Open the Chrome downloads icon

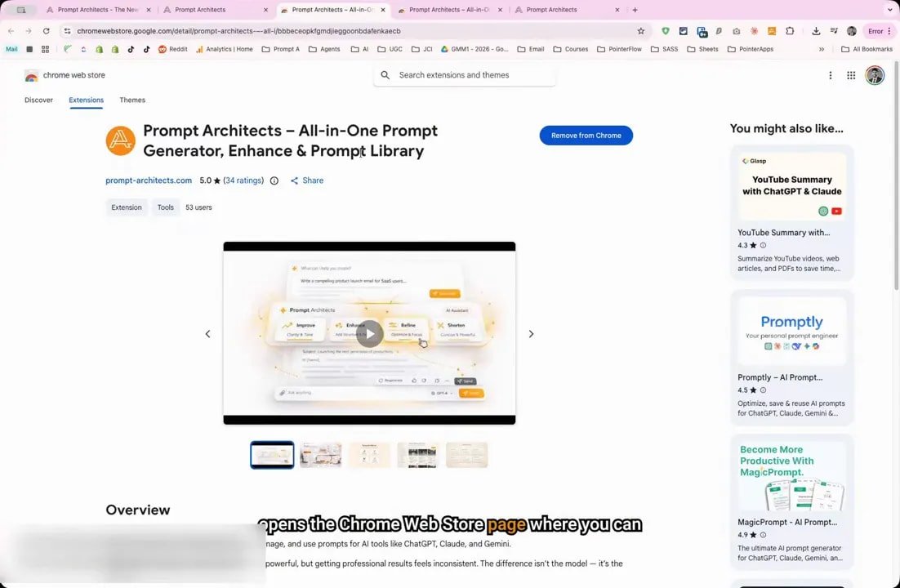(816, 31)
